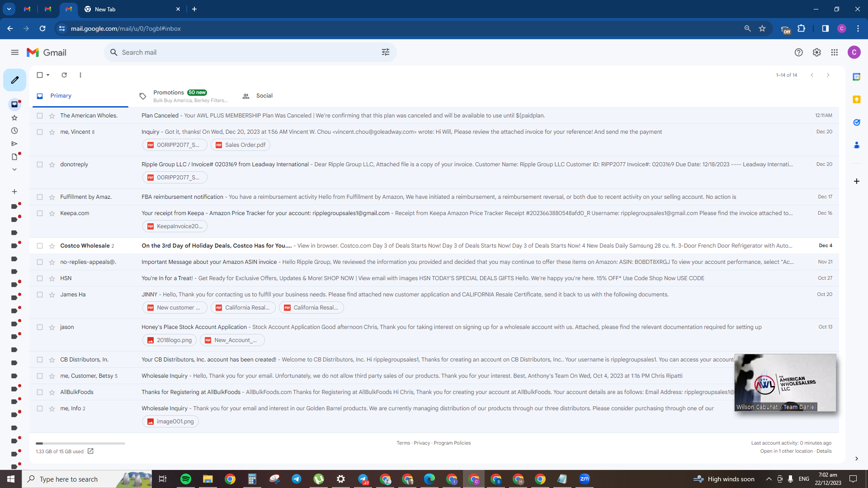The image size is (868, 488).
Task: Open the Chrome three-dot menu
Action: (x=858, y=28)
